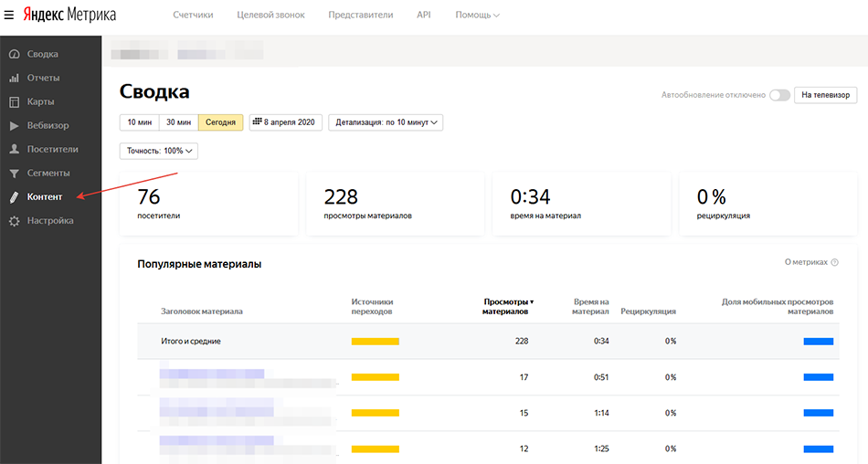Image resolution: width=868 pixels, height=464 pixels.
Task: Click the Время на материал column header
Action: (x=590, y=306)
